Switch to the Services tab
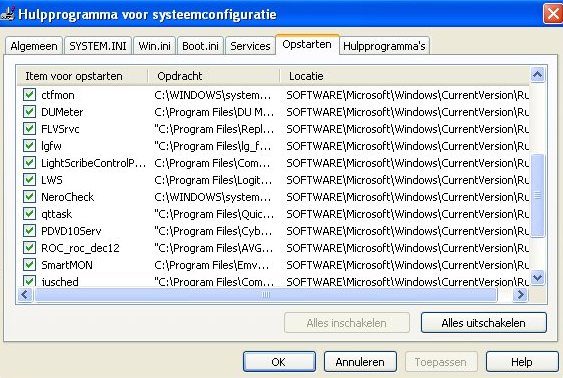Image resolution: width=563 pixels, height=378 pixels. (x=250, y=46)
